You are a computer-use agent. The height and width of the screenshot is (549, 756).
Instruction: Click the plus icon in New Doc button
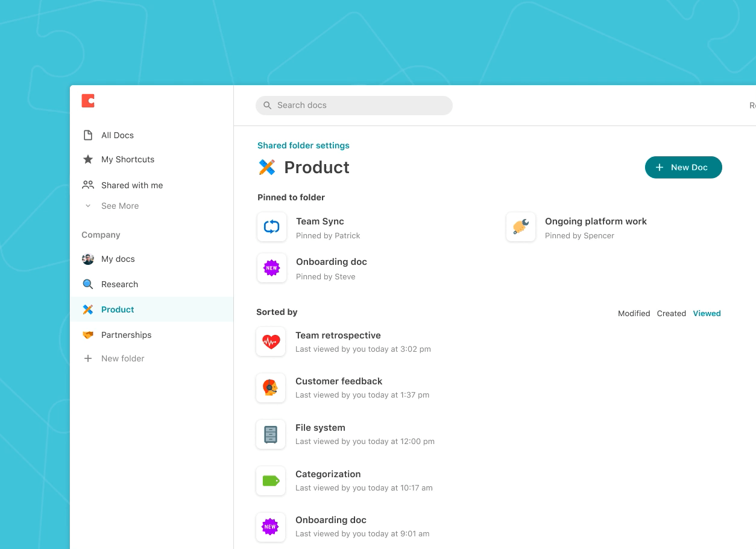660,167
